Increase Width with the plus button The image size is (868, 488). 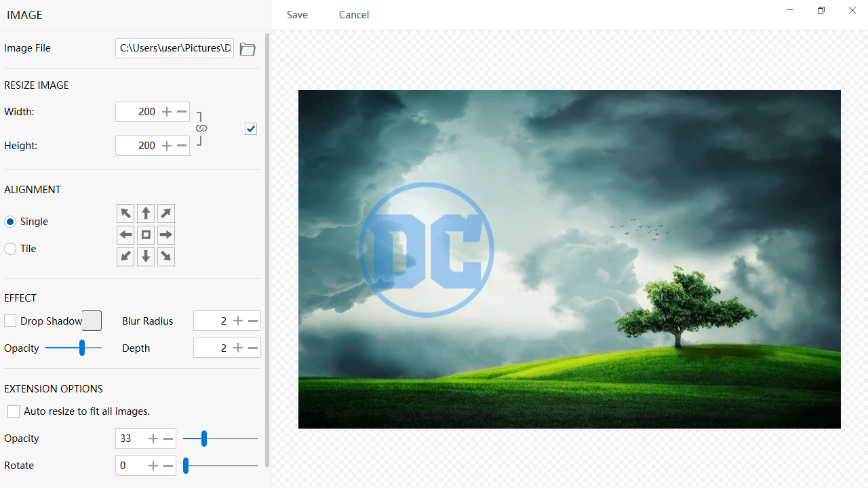[x=167, y=112]
